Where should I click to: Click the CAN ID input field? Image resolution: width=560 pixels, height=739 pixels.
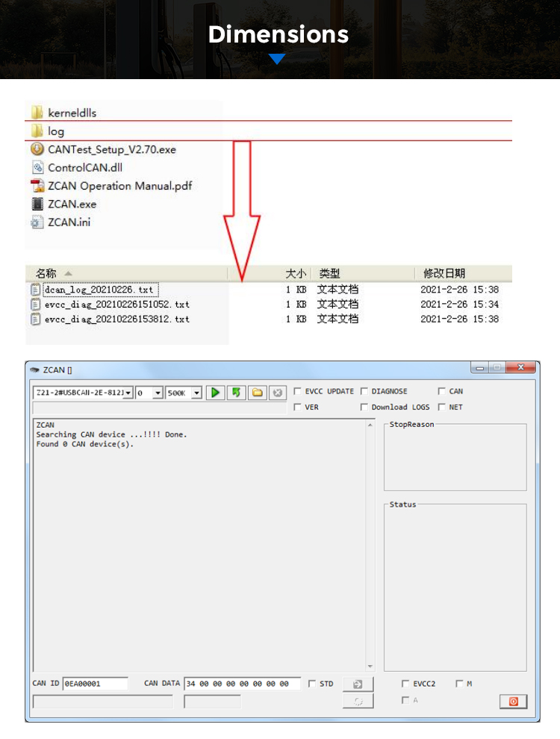tap(96, 683)
